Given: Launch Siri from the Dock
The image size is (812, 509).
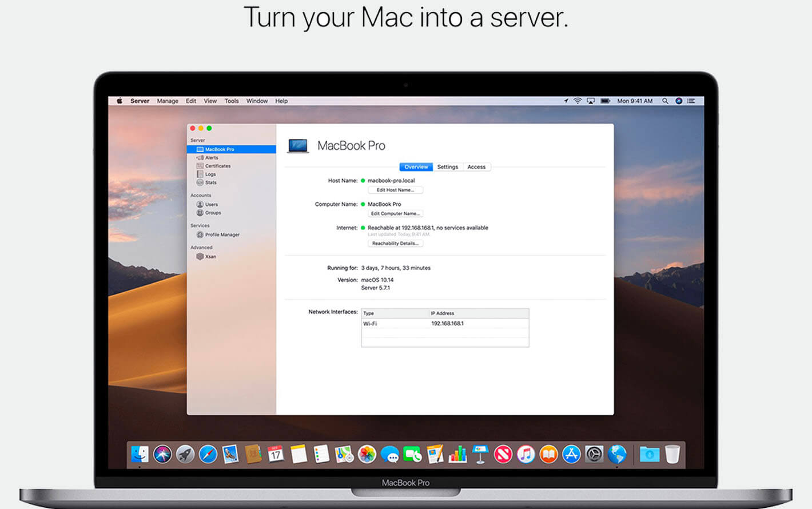Looking at the screenshot, I should (162, 455).
